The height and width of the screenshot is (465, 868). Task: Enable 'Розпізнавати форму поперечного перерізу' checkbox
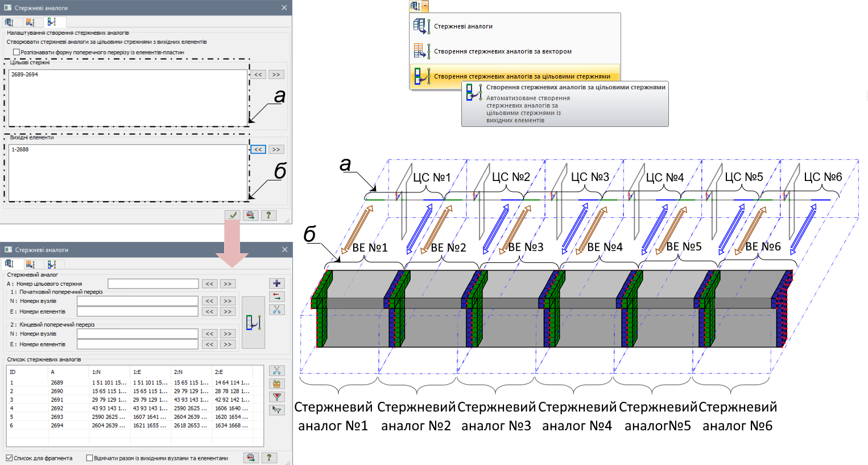(16, 52)
